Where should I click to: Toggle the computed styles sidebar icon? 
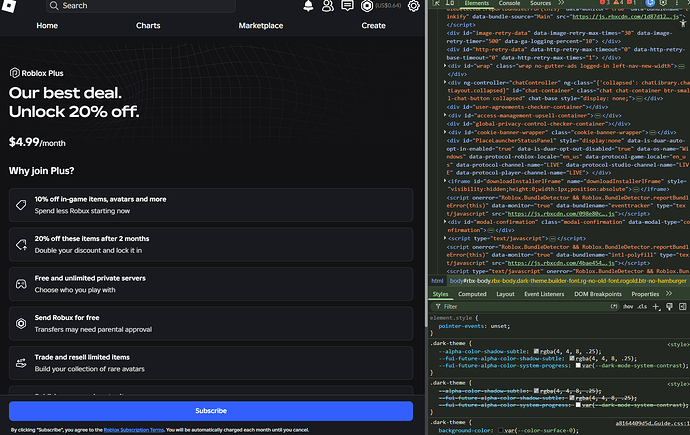pyautogui.click(x=683, y=307)
